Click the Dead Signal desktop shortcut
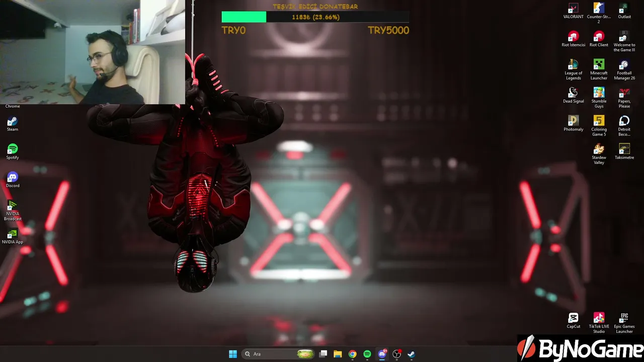The image size is (644, 362). pyautogui.click(x=573, y=96)
